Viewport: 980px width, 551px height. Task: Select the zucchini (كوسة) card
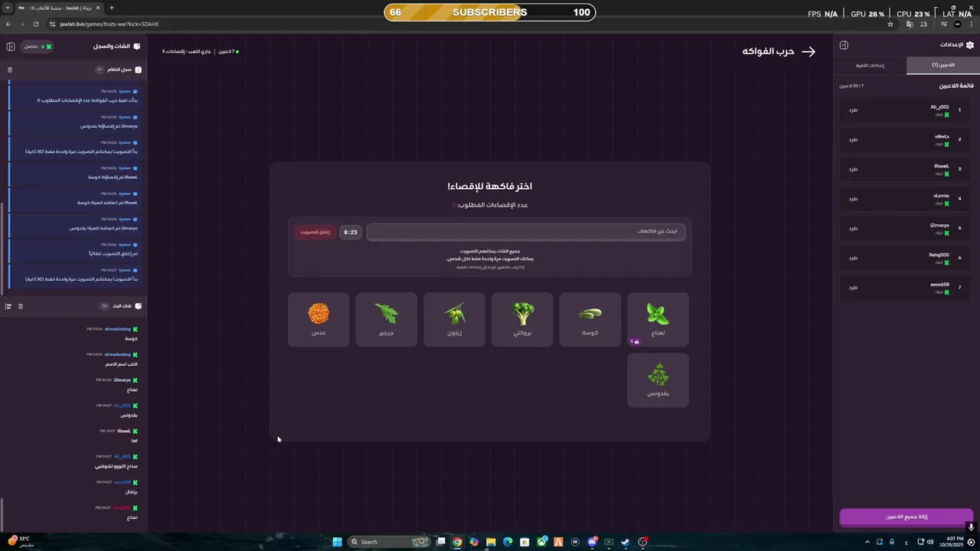click(x=590, y=319)
